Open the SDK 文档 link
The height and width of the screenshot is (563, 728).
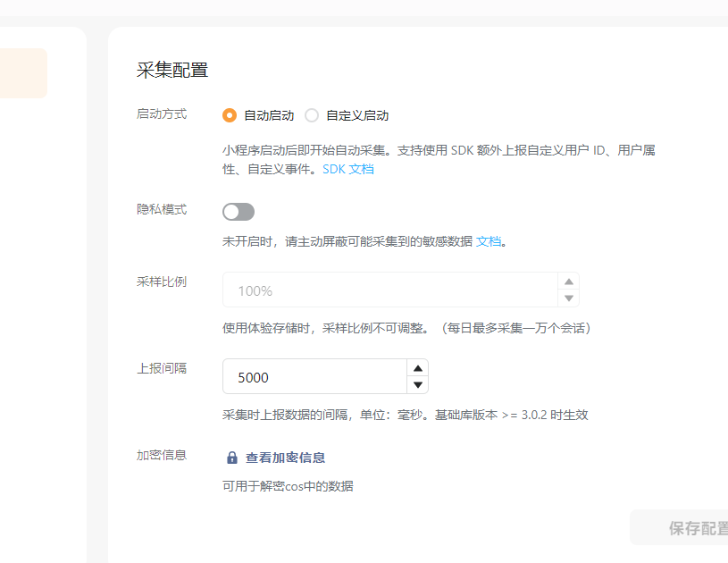(348, 169)
